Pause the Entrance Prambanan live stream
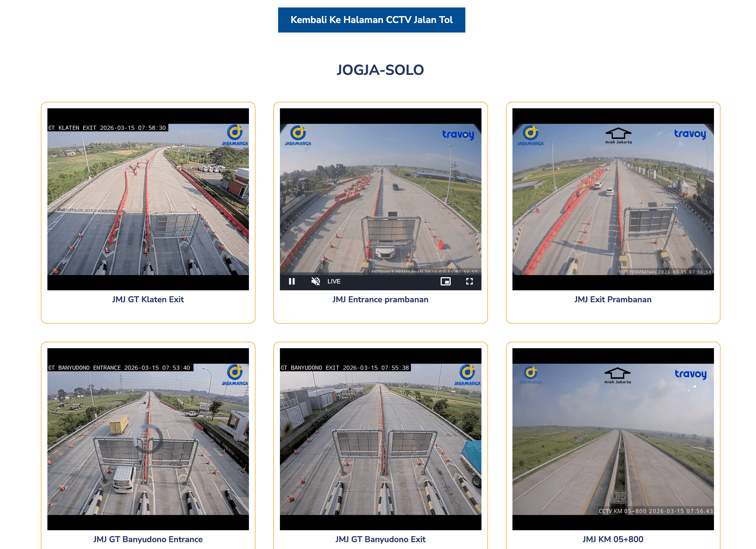 292,281
